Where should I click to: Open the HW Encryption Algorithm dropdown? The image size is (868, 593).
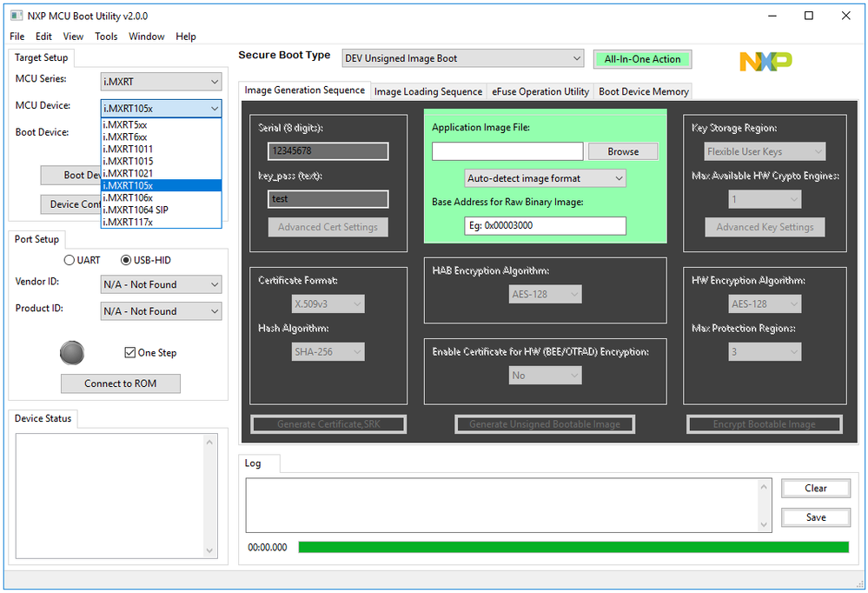[x=765, y=303]
